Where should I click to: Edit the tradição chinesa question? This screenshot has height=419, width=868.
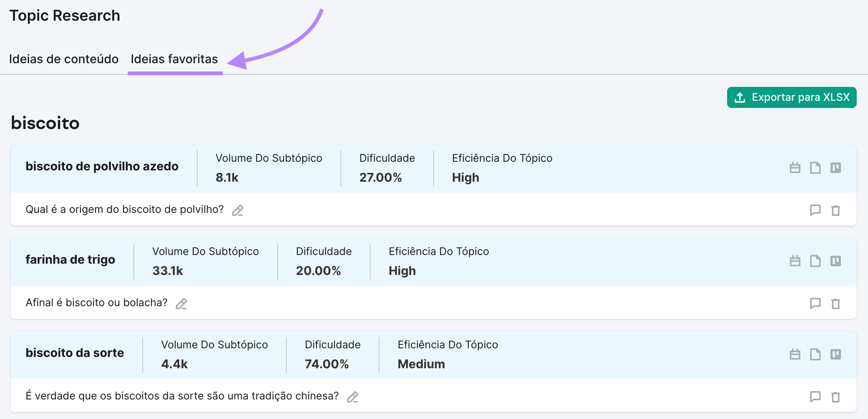(353, 397)
